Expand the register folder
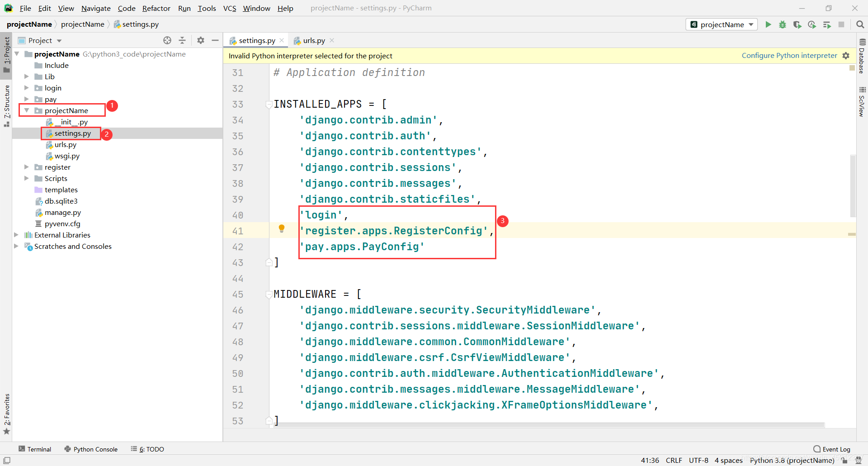This screenshot has height=466, width=868. coord(26,167)
